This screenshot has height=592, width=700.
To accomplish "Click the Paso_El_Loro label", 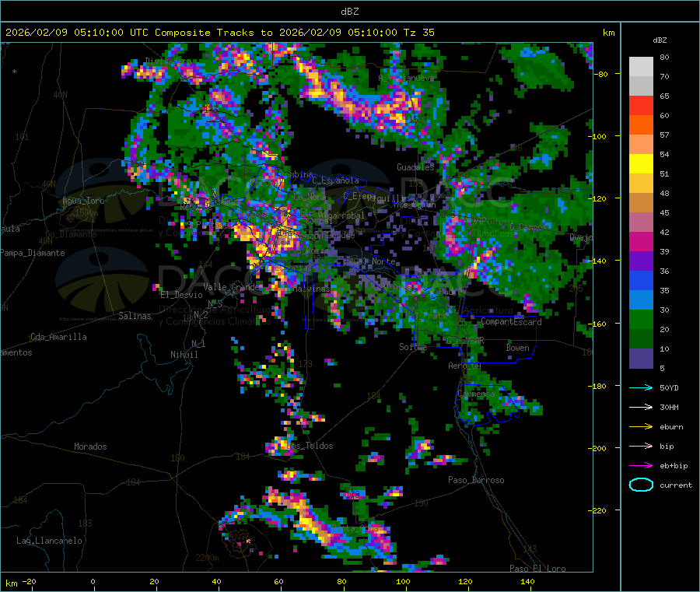I will point(537,569).
